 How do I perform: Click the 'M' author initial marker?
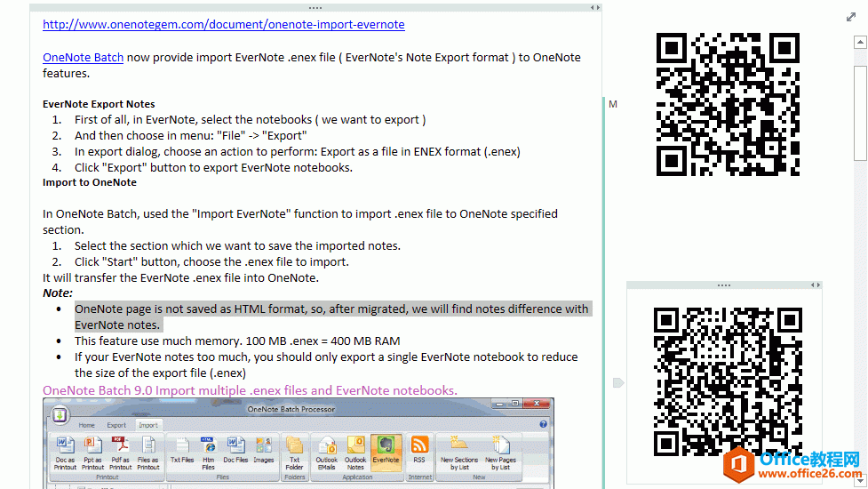pyautogui.click(x=613, y=104)
